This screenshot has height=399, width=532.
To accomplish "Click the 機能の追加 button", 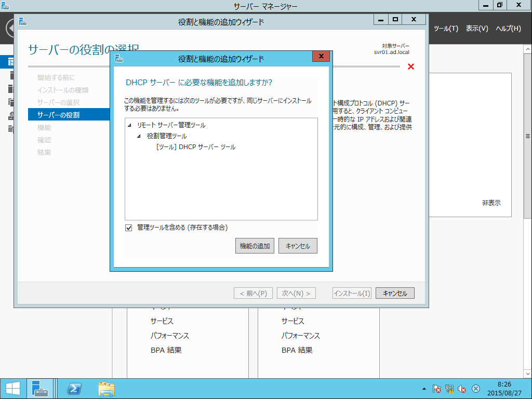I will pyautogui.click(x=255, y=246).
